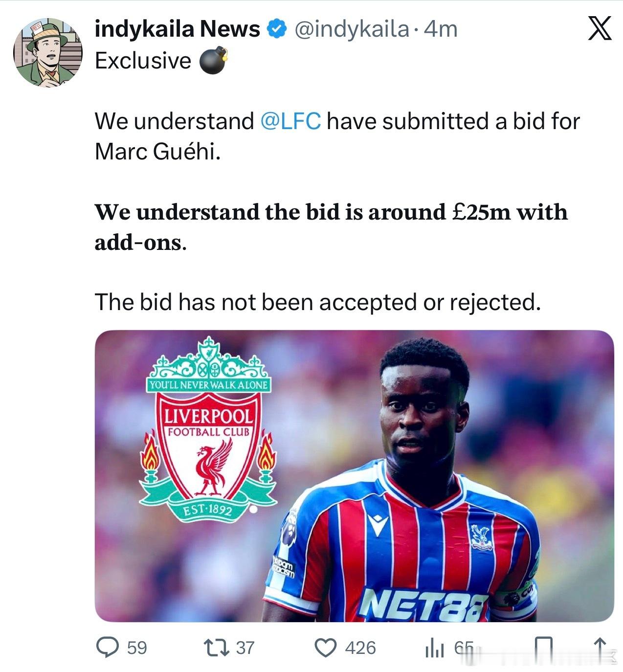Open the view analytics bar-chart icon

[434, 649]
